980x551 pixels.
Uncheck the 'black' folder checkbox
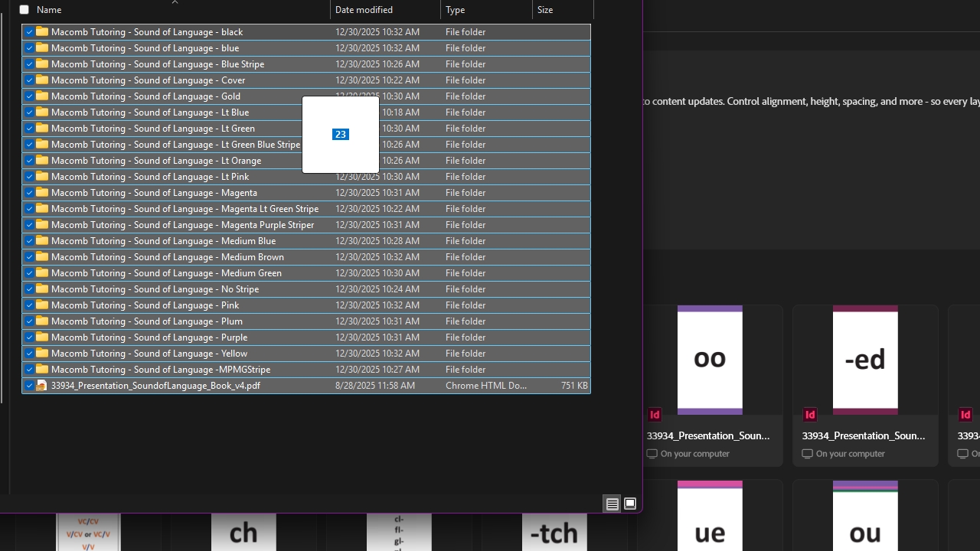(29, 32)
